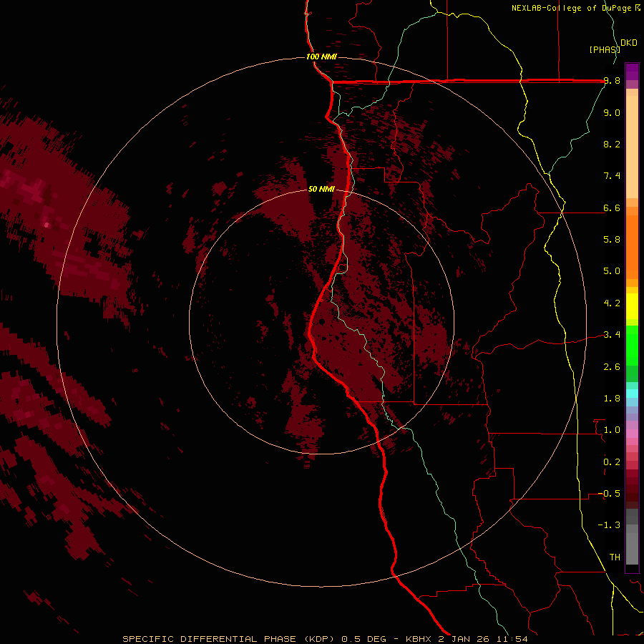The width and height of the screenshot is (644, 644).
Task: Click the [PHAS] legend heading
Action: coord(605,50)
